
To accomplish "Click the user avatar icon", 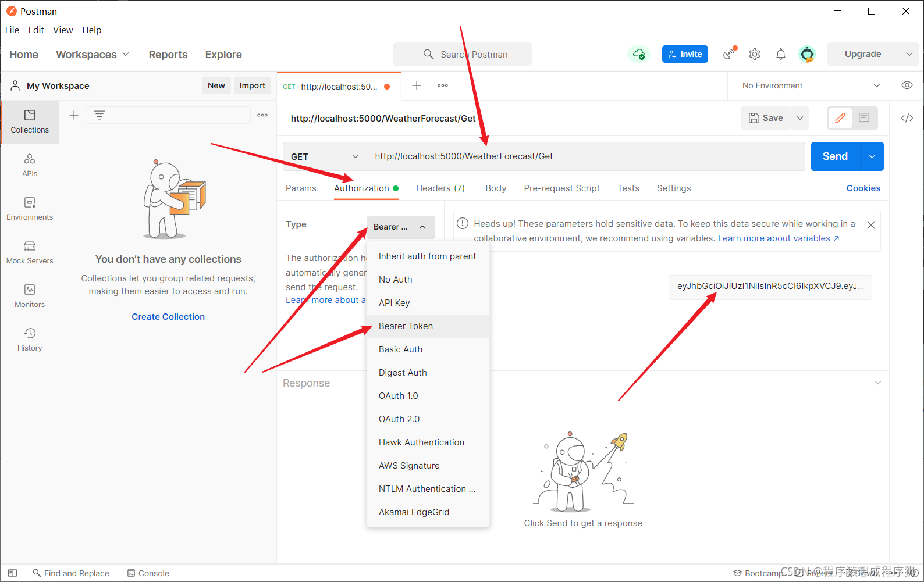I will click(x=807, y=54).
